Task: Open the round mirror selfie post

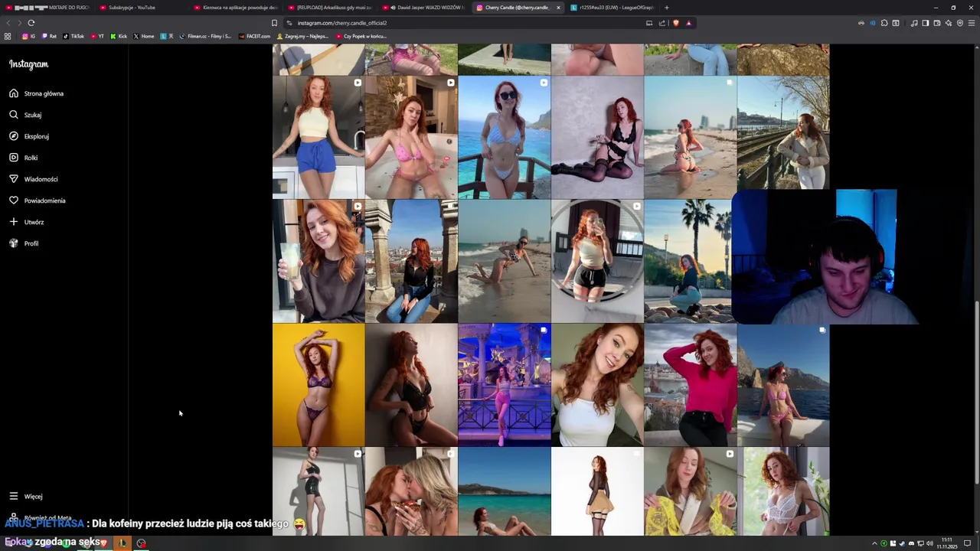Action: pyautogui.click(x=597, y=261)
